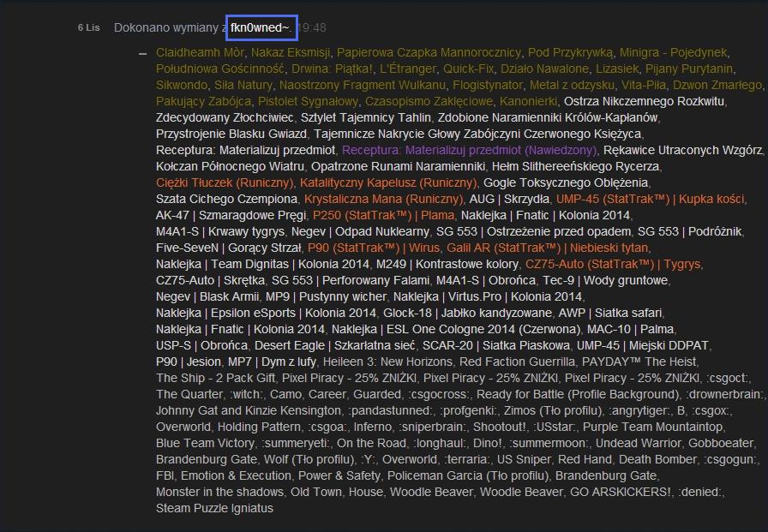Select Ready for Battle (Profile Background)
The image size is (768, 532).
[578, 393]
